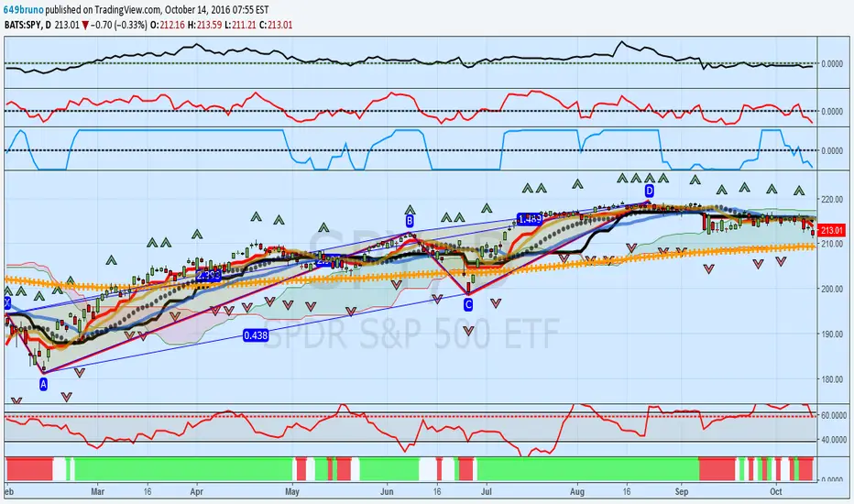Screen dimensions: 854x504
Task: Select the X pattern point at left edge
Action: click(x=7, y=303)
